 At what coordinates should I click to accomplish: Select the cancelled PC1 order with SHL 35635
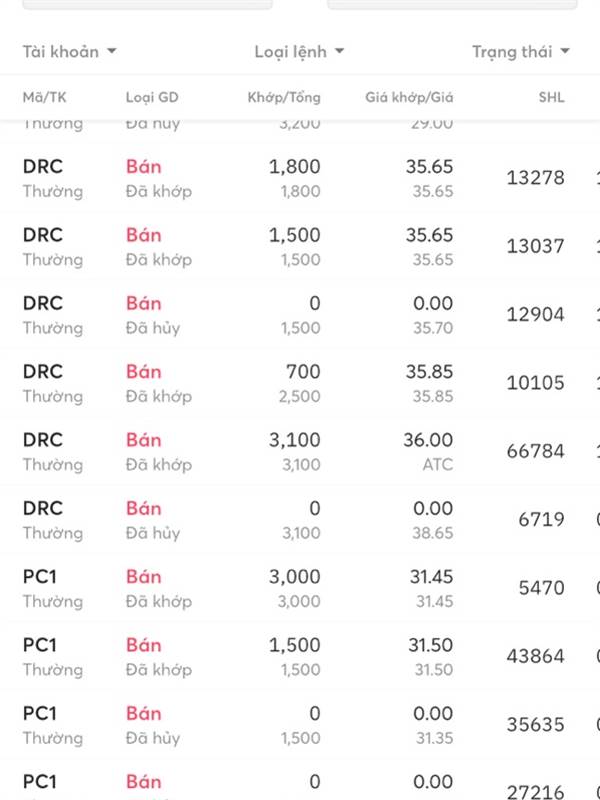[300, 725]
